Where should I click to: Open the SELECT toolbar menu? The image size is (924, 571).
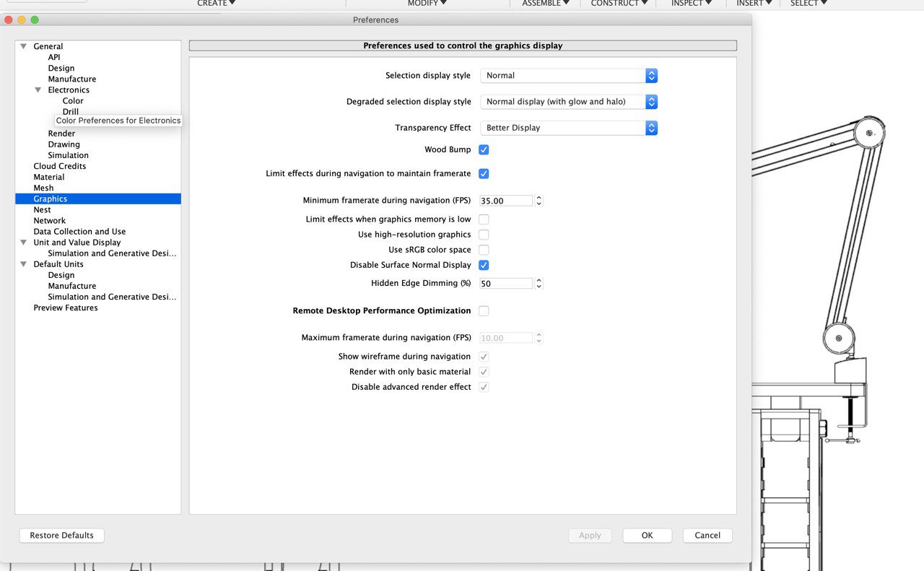click(808, 3)
